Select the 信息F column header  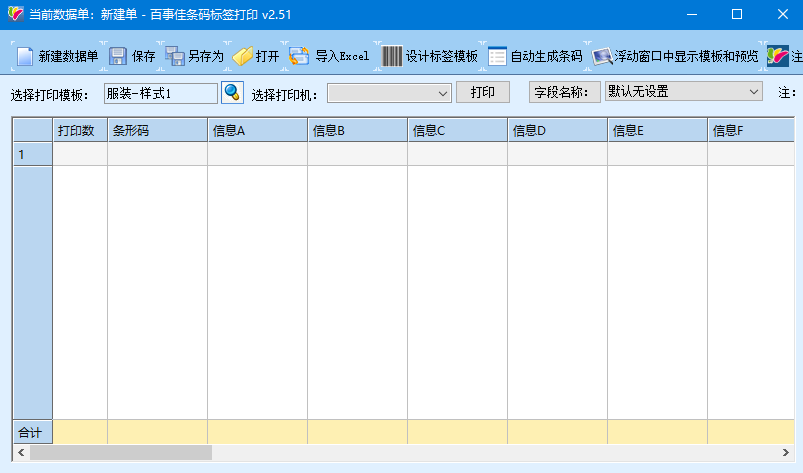[x=751, y=131]
